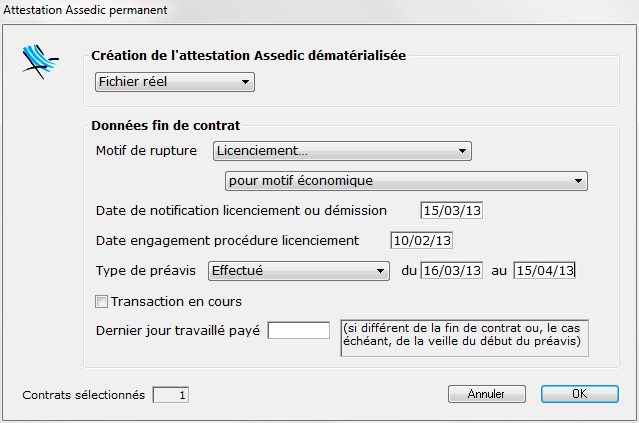Click the blue feather application logo
The height and width of the screenshot is (423, 639).
tap(40, 62)
